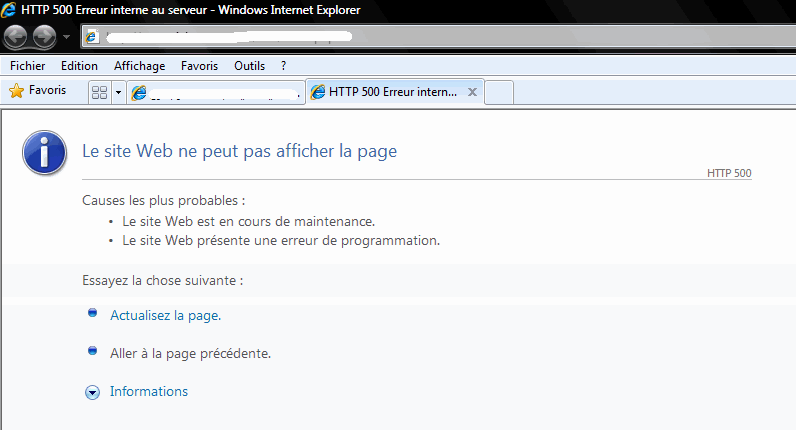Click the page icon in address bar

click(93, 38)
